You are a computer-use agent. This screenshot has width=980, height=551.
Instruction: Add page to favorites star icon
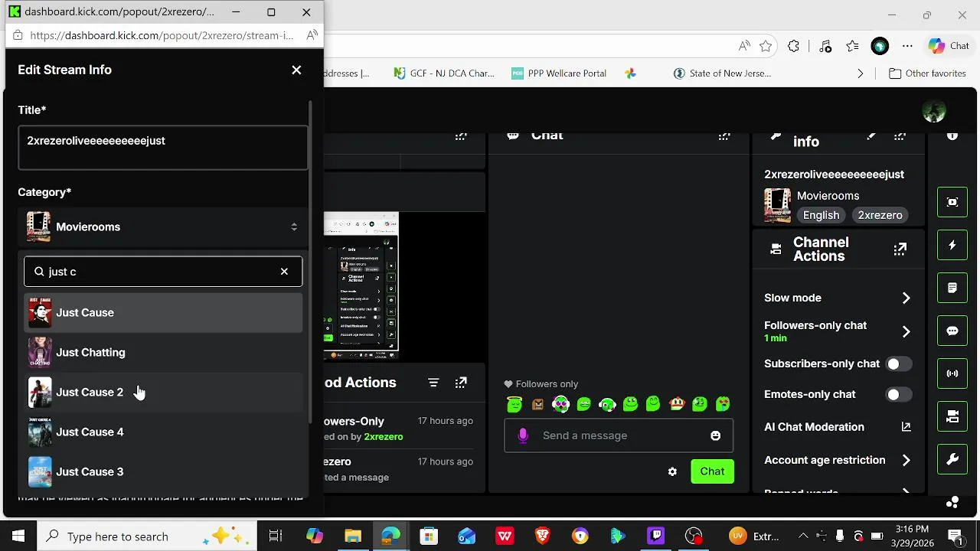tap(766, 46)
